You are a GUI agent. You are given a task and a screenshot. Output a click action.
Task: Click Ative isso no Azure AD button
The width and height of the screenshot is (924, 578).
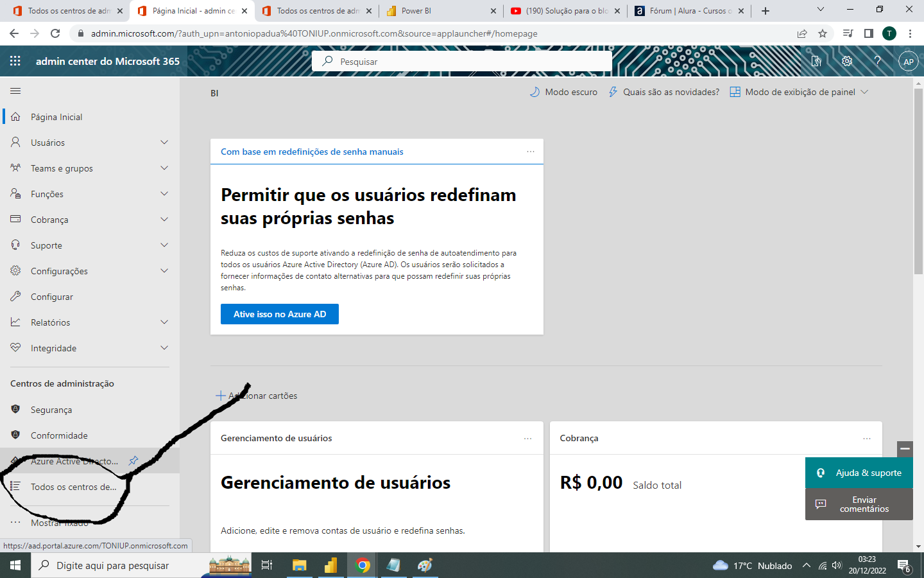(280, 314)
